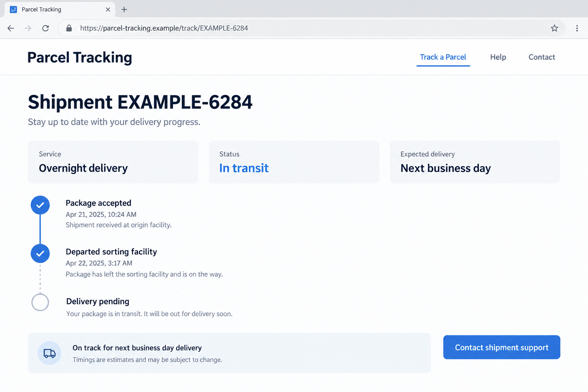Image resolution: width=588 pixels, height=392 pixels.
Task: Click the 'Service' card label
Action: 50,154
